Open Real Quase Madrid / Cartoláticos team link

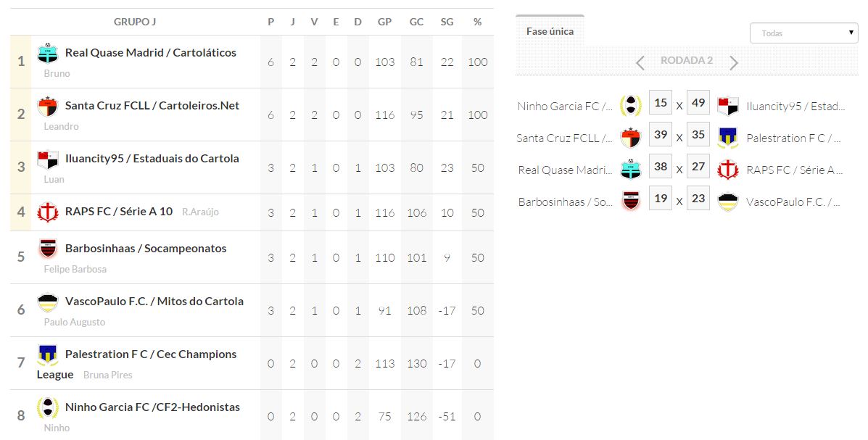(x=150, y=53)
